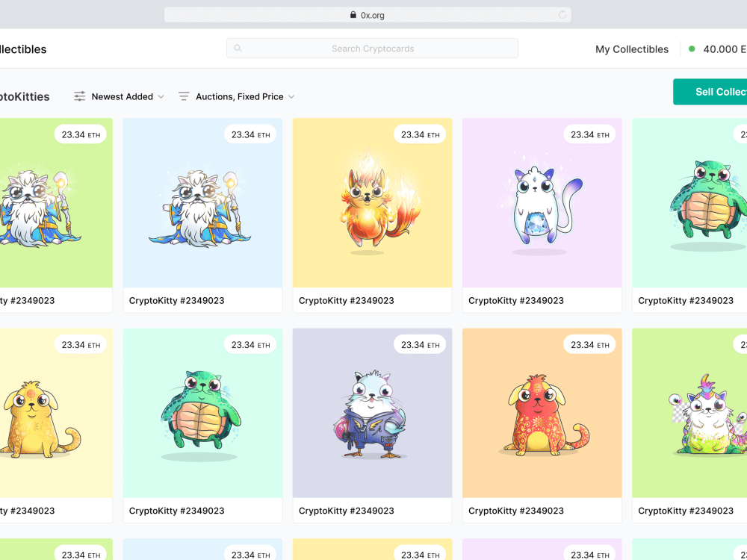Click the title under blue wizard kitty
Screen dimensions: 747x560
(x=177, y=300)
